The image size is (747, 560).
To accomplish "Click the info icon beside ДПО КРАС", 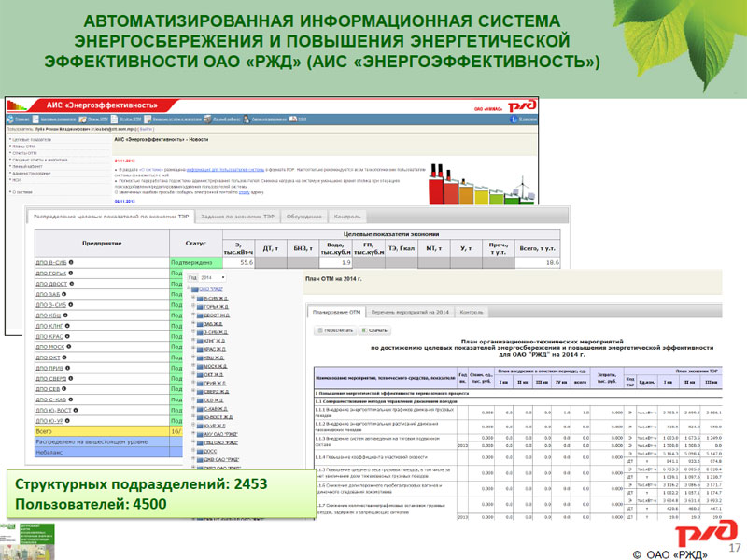I will 67,336.
